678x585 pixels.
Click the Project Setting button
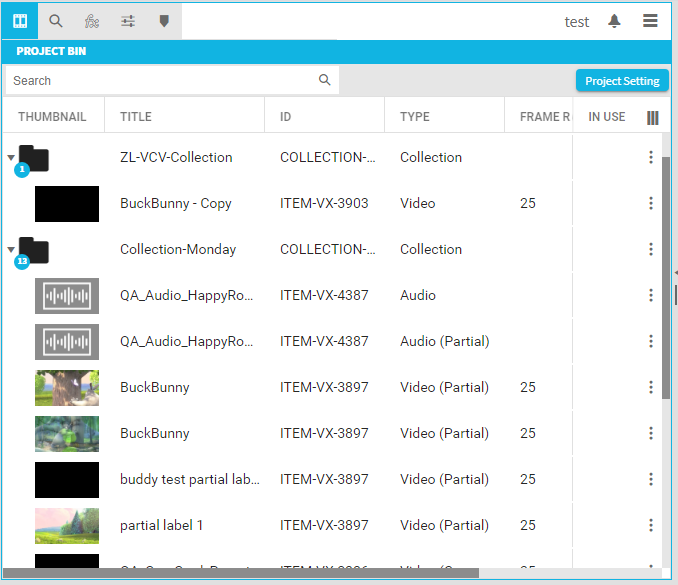(621, 81)
